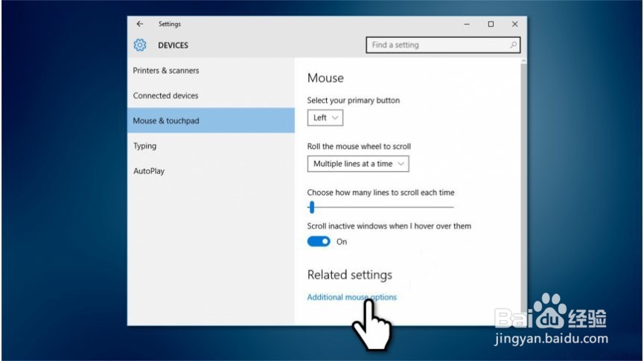Click the lines-to-scroll slider handle

[312, 207]
